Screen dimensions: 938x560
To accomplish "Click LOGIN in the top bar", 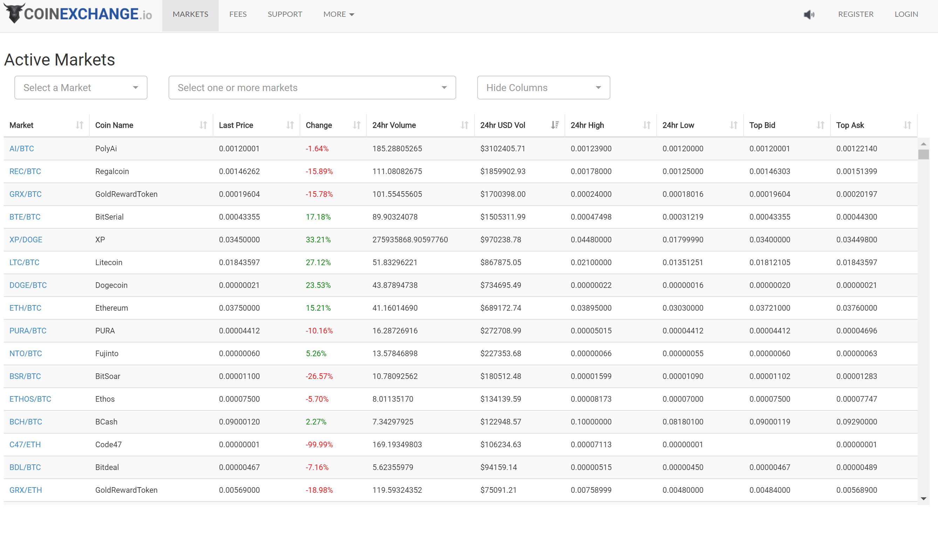I will click(x=906, y=14).
